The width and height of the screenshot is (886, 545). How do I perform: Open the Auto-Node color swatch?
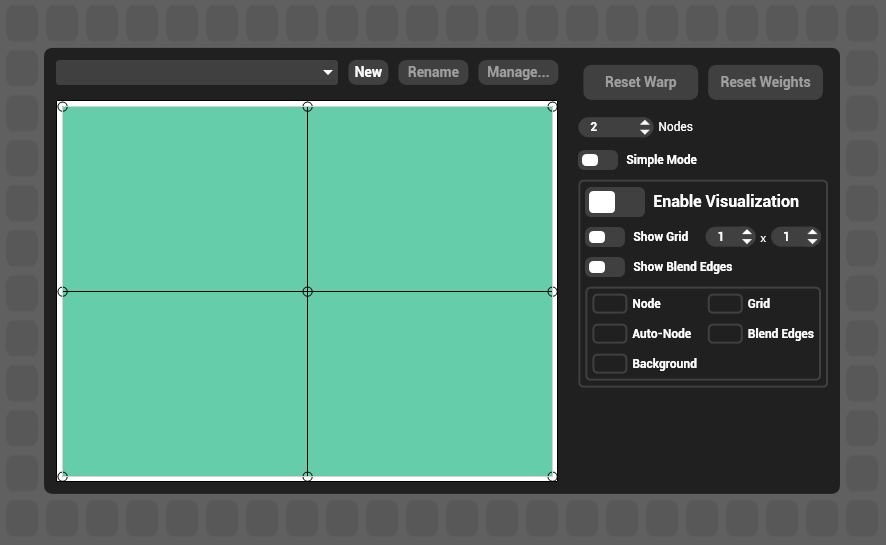tap(609, 333)
